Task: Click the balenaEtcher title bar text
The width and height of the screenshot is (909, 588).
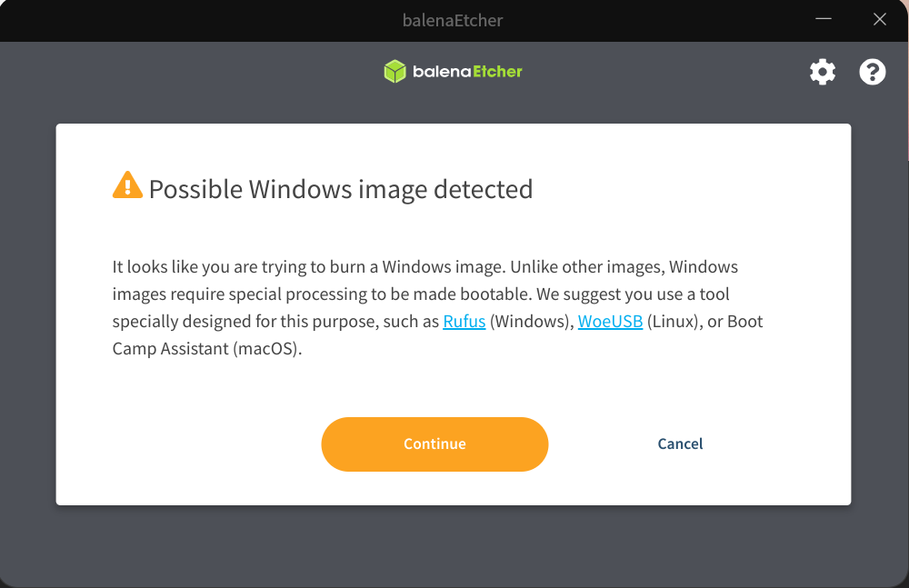Action: 453,20
